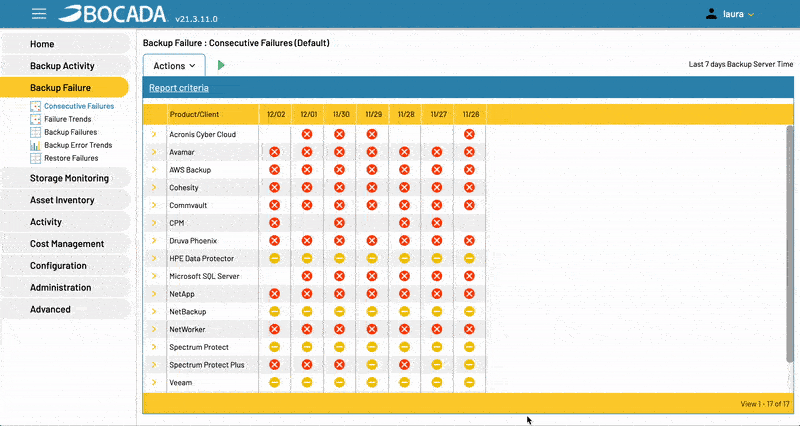800x426 pixels.
Task: Click the Restore Failures report icon
Action: [x=35, y=158]
